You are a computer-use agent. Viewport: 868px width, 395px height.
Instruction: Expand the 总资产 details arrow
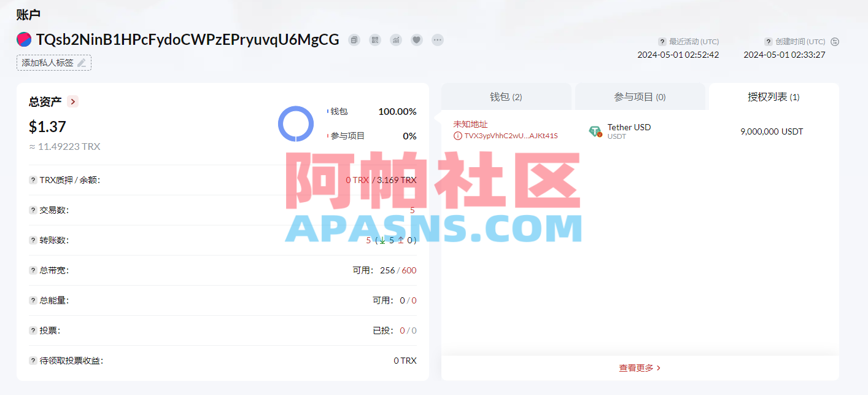[x=72, y=101]
